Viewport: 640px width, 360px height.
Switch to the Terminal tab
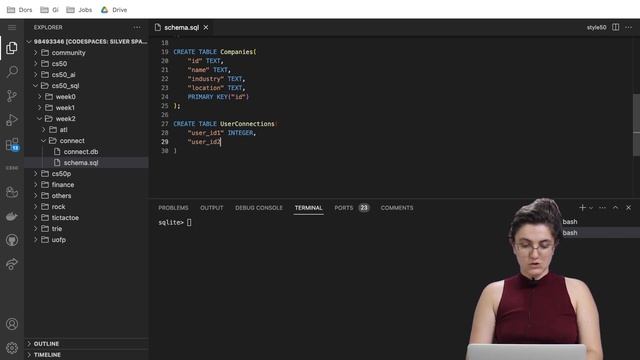309,208
